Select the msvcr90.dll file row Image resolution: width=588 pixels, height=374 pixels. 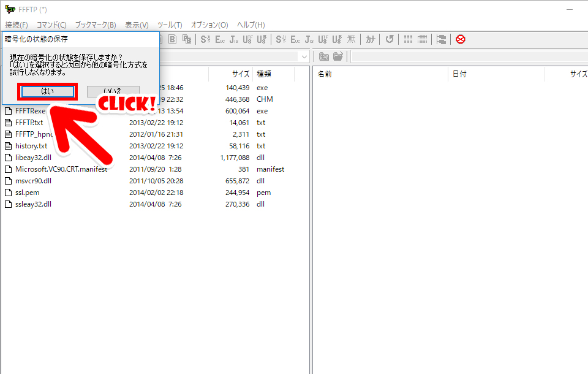(155, 181)
